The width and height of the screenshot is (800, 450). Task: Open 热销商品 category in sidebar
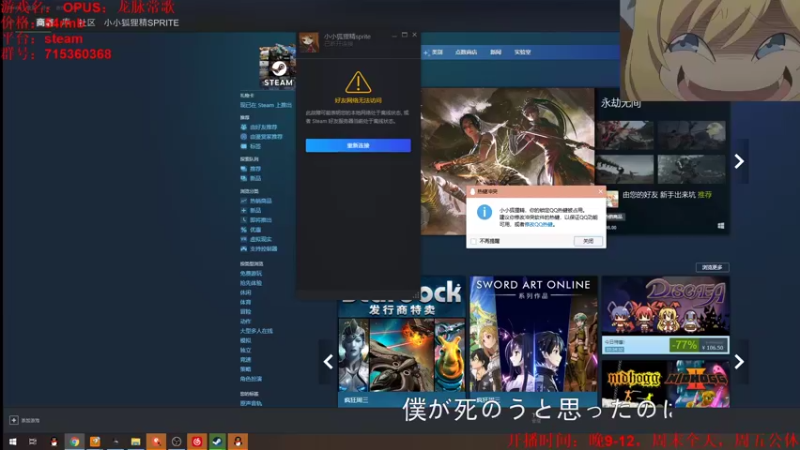pos(261,201)
